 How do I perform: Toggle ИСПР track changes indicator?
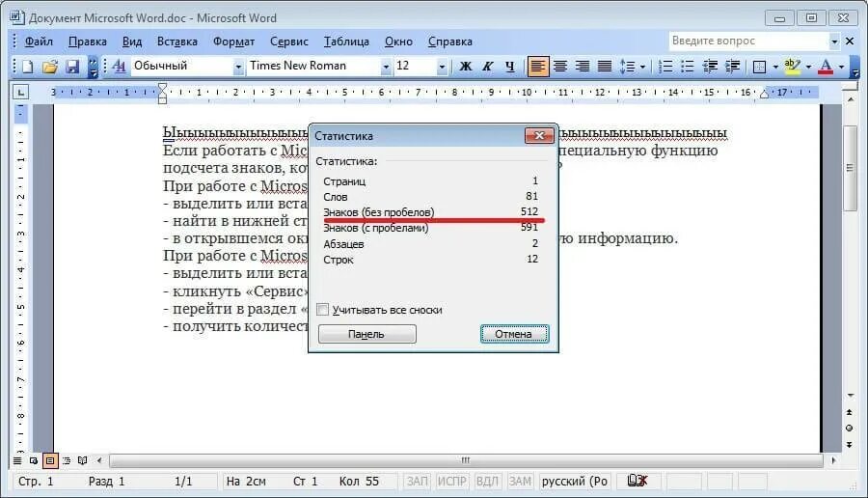click(x=451, y=482)
